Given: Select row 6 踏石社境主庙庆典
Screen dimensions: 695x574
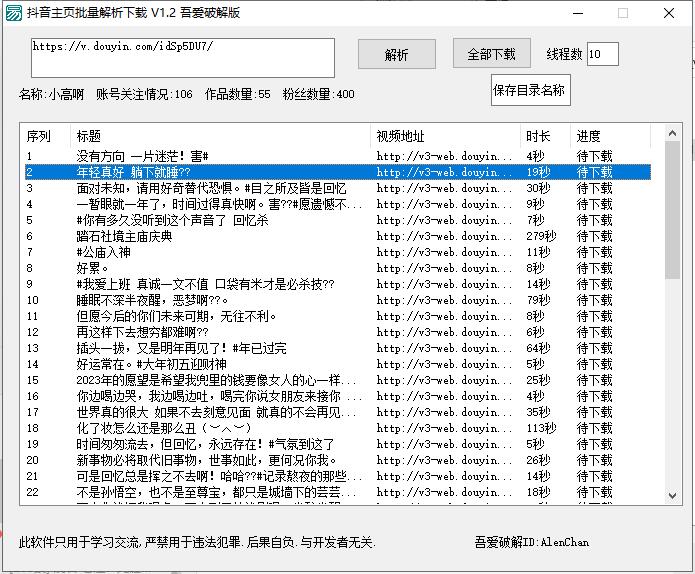Looking at the screenshot, I should pyautogui.click(x=338, y=236).
